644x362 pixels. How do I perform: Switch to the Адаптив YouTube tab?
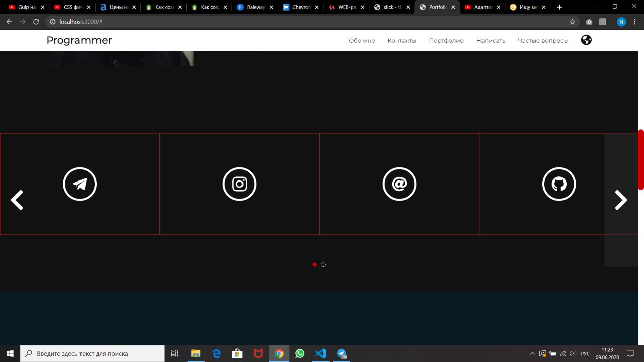pyautogui.click(x=483, y=7)
